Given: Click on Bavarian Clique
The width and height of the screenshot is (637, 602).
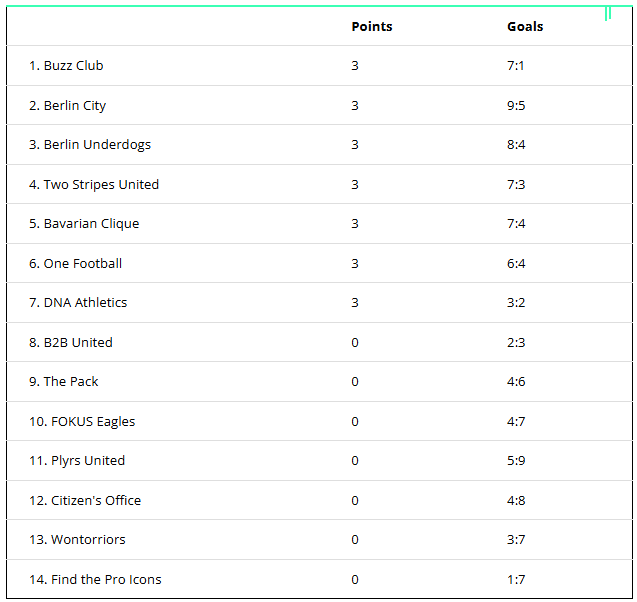Looking at the screenshot, I should click(84, 224).
